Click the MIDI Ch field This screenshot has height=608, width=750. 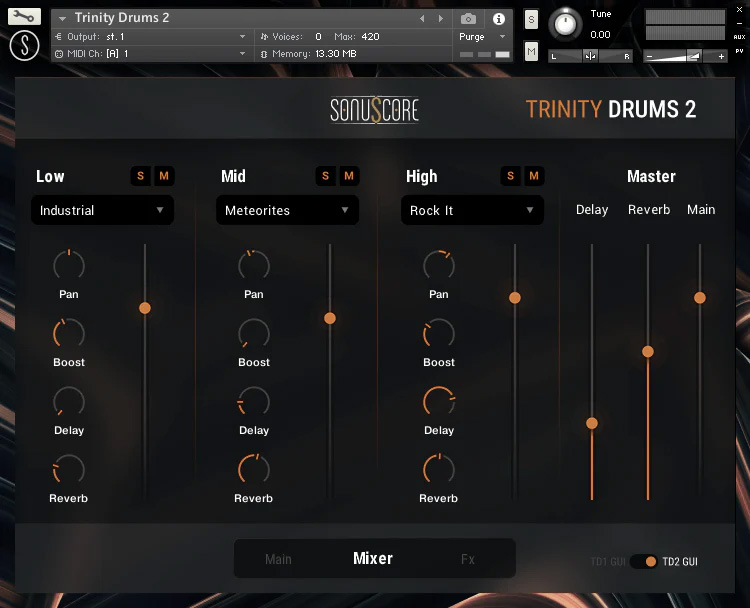coord(150,53)
